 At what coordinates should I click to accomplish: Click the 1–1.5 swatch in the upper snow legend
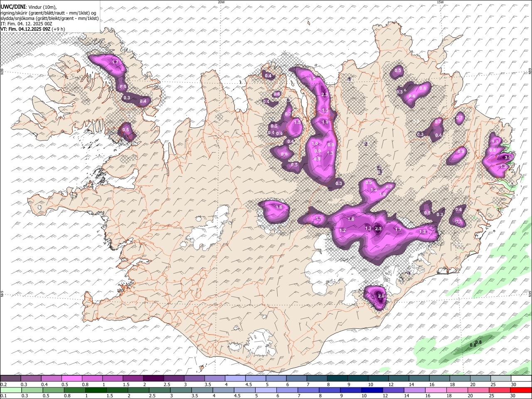pyautogui.click(x=113, y=378)
